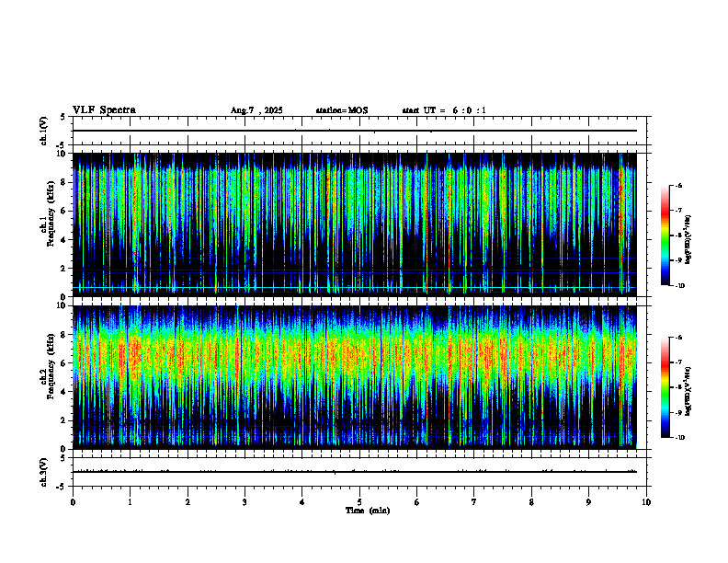The width and height of the screenshot is (728, 563).
Task: Click the "8" tick on the time axis
Action: [x=531, y=502]
